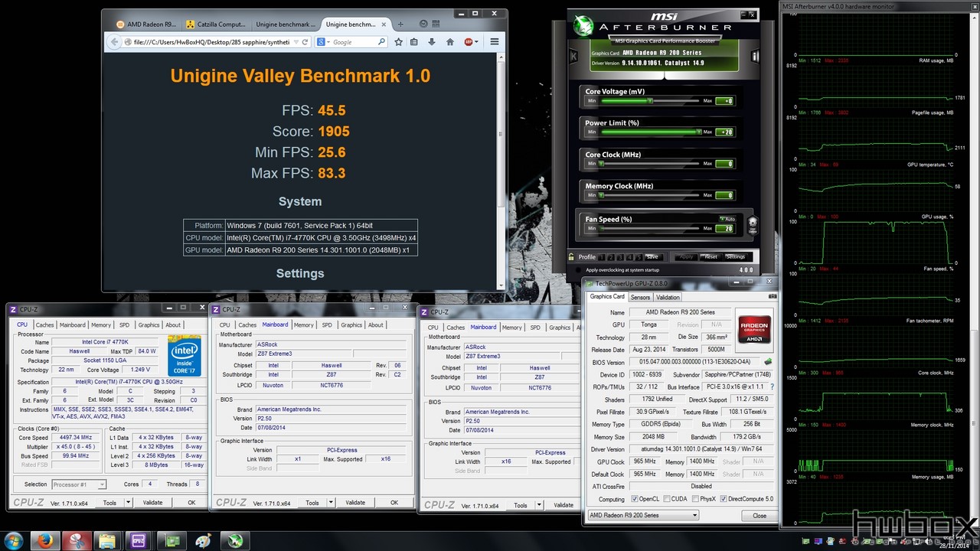Open the Firefox hamburger menu
980x551 pixels.
495,42
